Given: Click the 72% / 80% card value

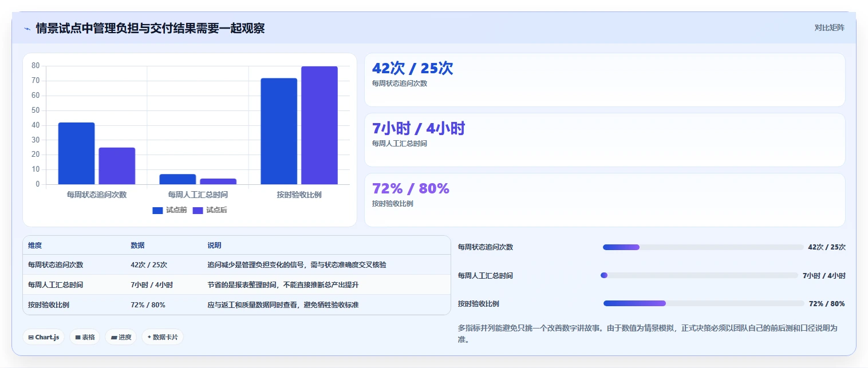Looking at the screenshot, I should pyautogui.click(x=411, y=188).
